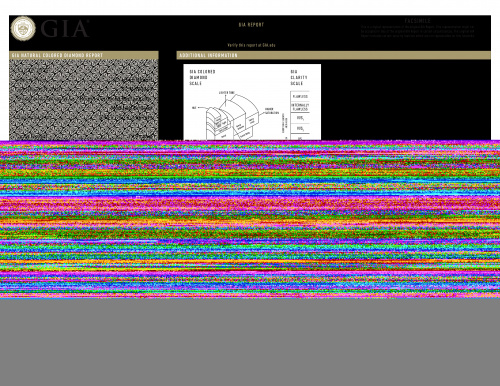Image resolution: width=500 pixels, height=386 pixels.
Task: Click the corrupted colorful noise band
Action: [x=250, y=219]
